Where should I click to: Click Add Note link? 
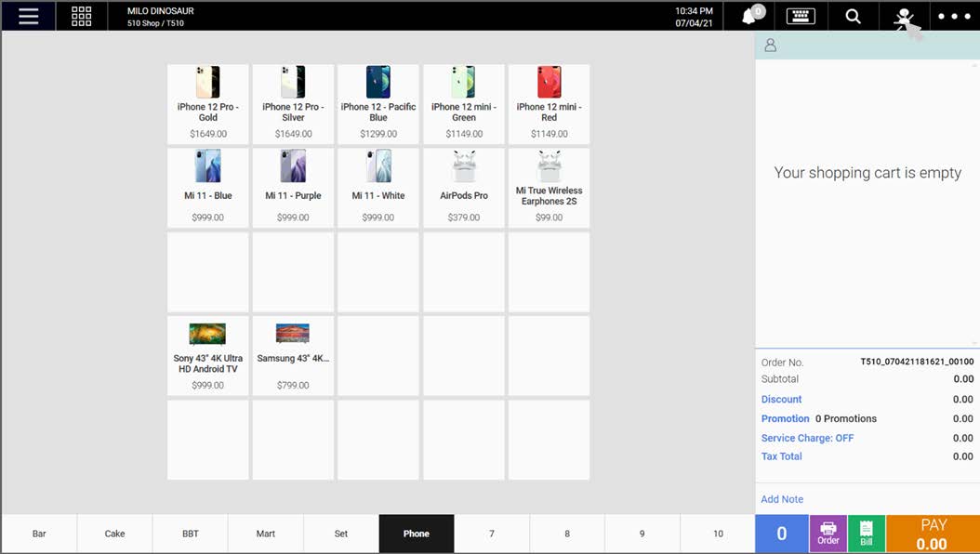coord(782,499)
